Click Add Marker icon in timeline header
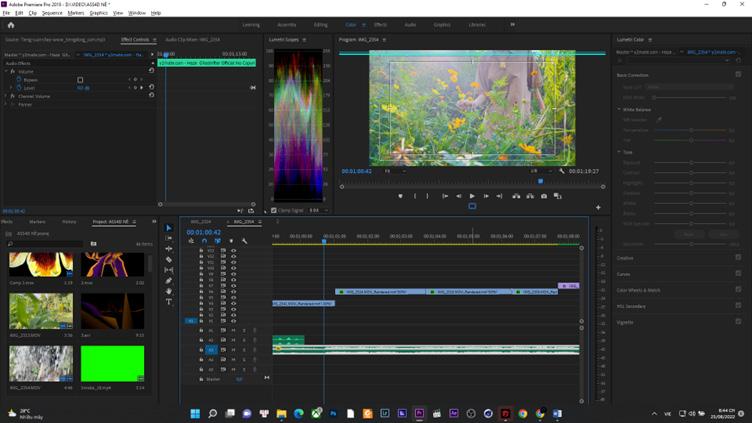 [231, 241]
